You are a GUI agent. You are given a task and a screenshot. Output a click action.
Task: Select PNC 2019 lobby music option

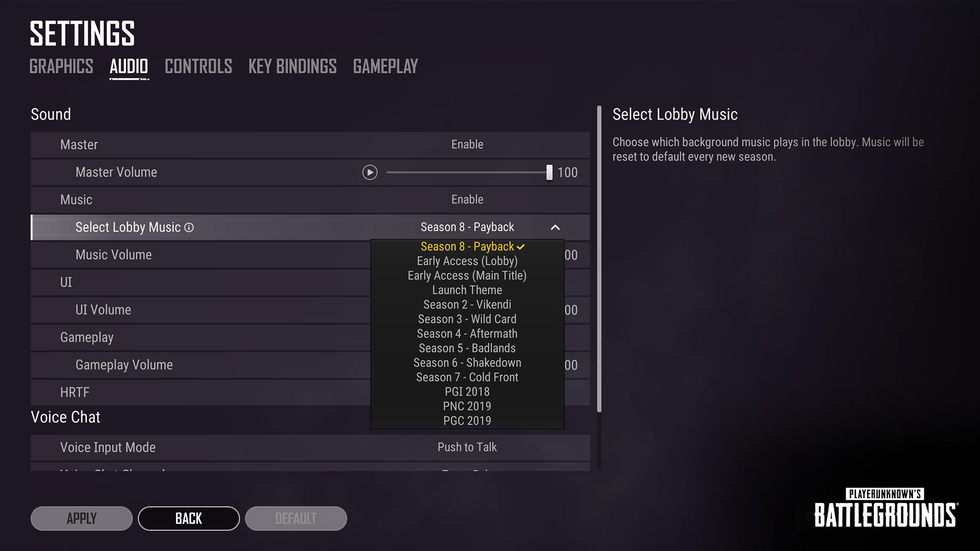coord(467,406)
